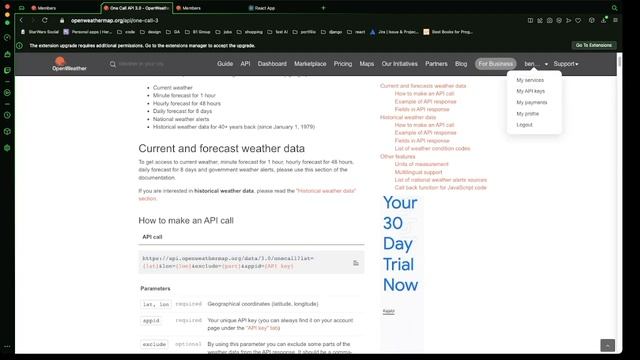Screen dimensions: 640x360
Task: Click the OpenWeather logo
Action: tap(69, 64)
